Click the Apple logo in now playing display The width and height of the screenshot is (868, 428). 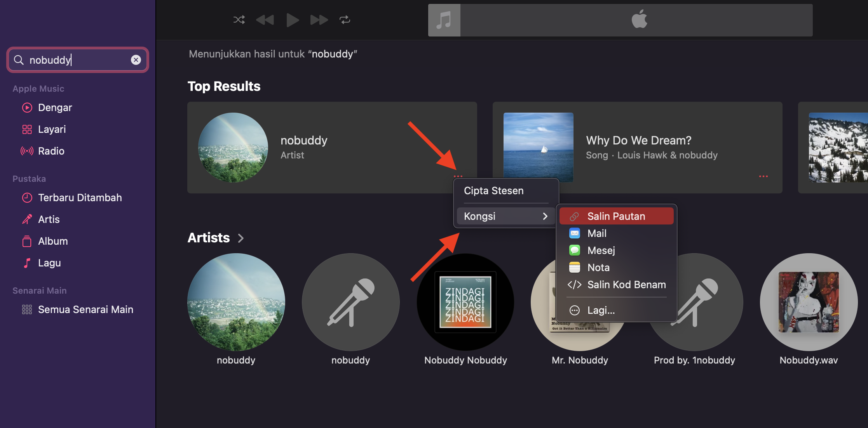pos(640,19)
